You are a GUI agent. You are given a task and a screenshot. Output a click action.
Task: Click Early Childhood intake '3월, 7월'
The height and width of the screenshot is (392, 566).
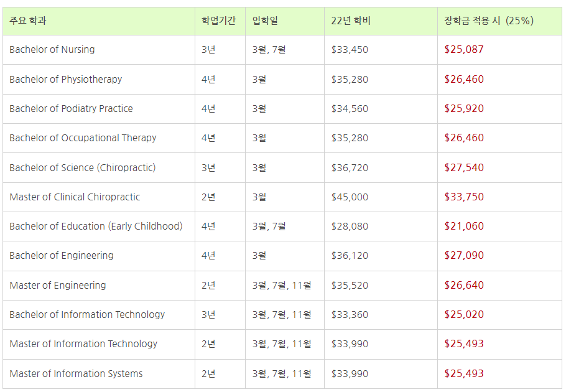pos(269,226)
